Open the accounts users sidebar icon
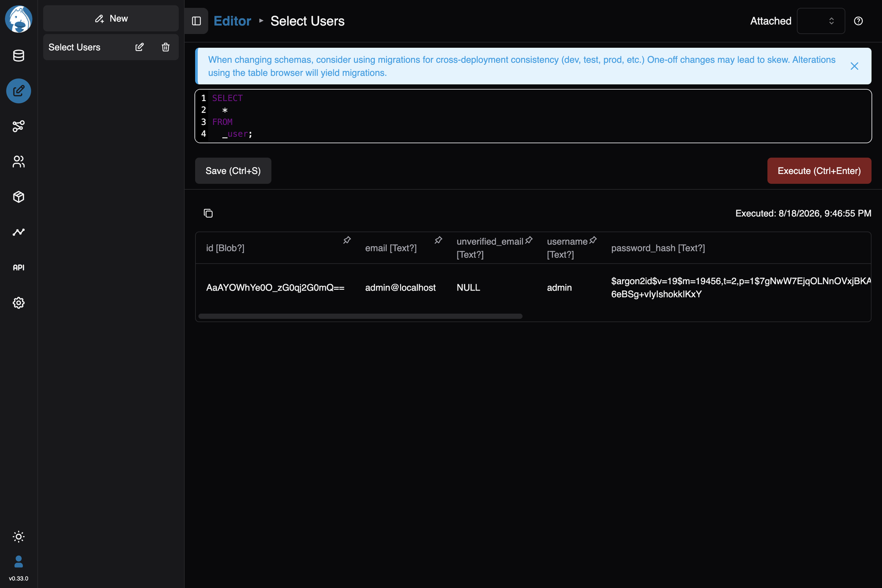 [x=18, y=162]
